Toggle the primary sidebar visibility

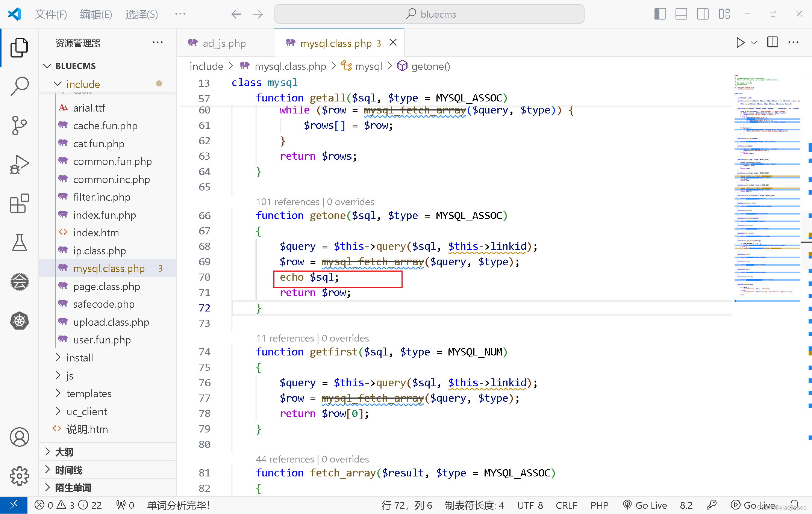pyautogui.click(x=660, y=14)
